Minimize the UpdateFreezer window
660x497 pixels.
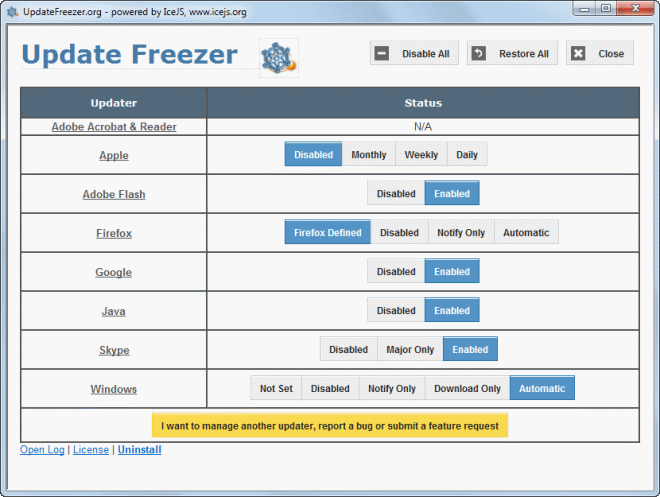[584, 8]
